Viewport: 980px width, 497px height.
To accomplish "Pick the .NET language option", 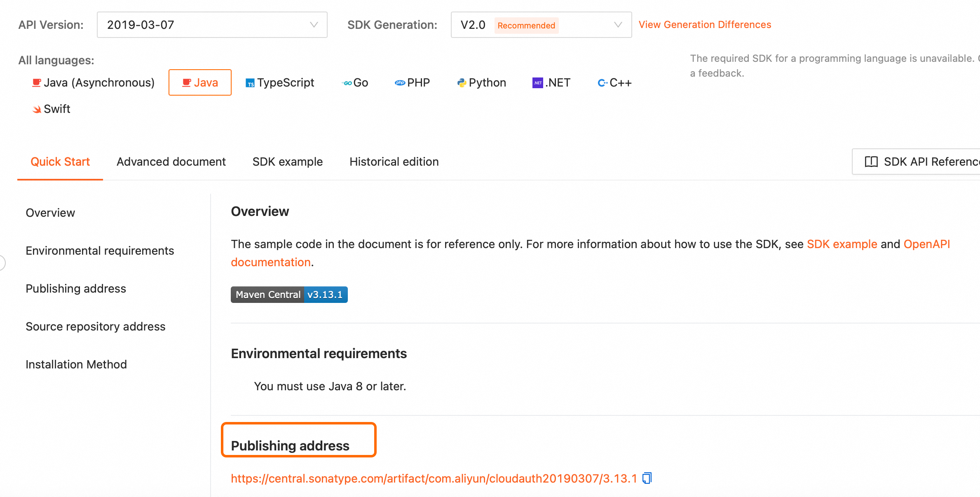I will point(551,82).
